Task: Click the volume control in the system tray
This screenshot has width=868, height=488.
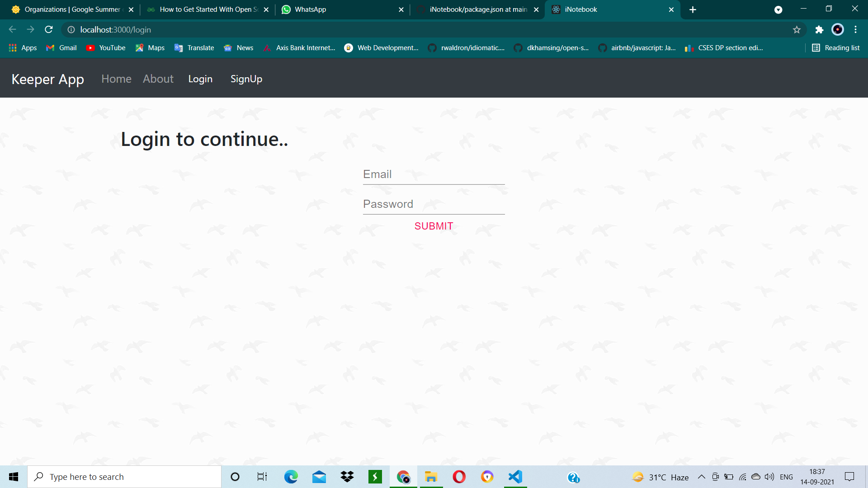Action: tap(769, 476)
